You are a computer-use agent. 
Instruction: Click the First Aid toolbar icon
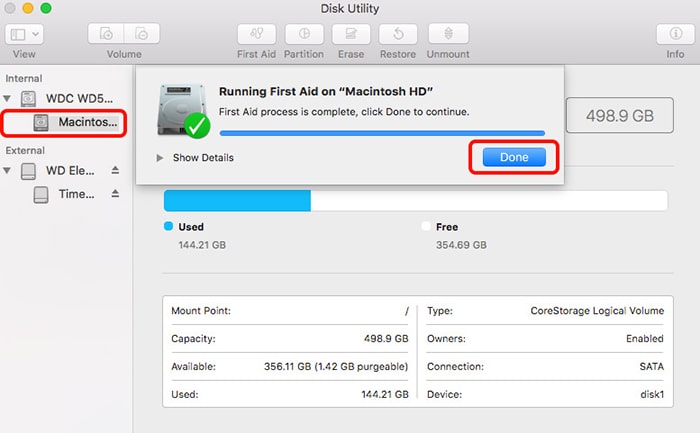click(x=257, y=34)
